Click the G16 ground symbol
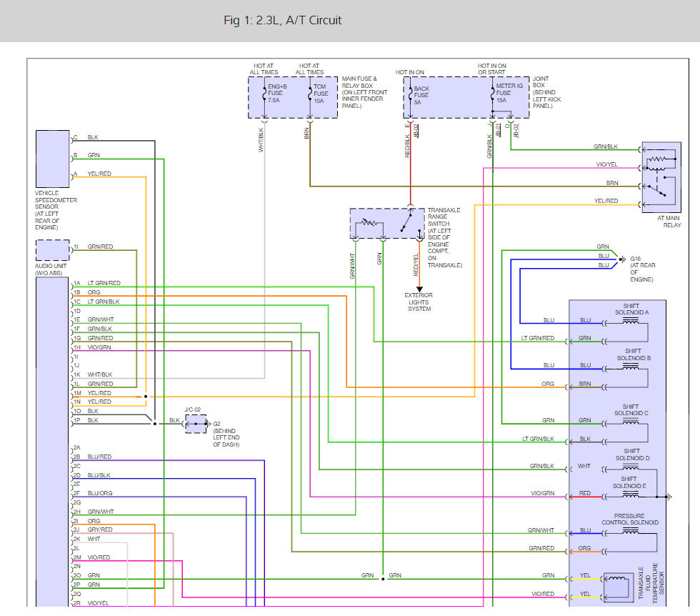Screen dimensions: 700x616 pyautogui.click(x=622, y=259)
